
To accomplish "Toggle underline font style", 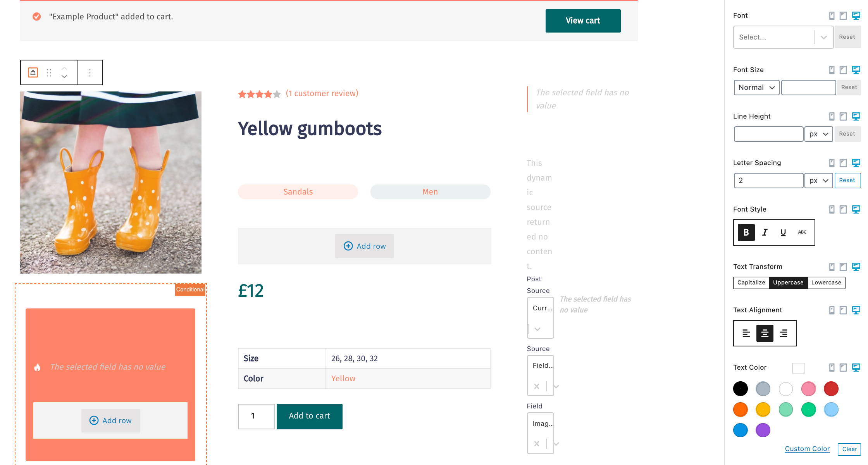I will click(x=783, y=232).
